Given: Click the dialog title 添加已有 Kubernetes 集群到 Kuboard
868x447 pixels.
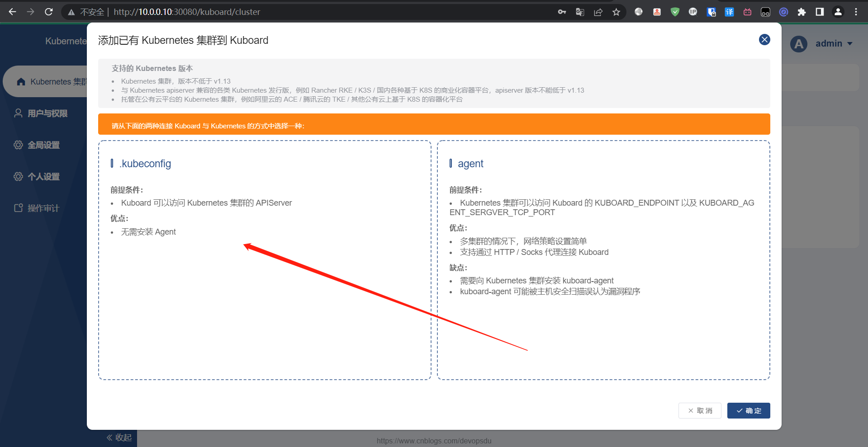Looking at the screenshot, I should point(183,40).
